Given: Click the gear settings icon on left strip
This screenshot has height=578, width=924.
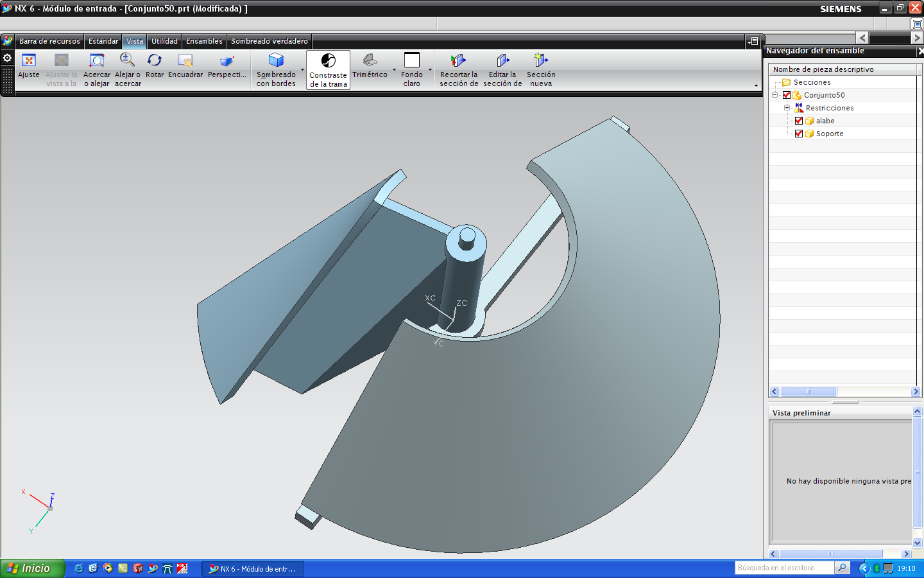Looking at the screenshot, I should pos(7,58).
